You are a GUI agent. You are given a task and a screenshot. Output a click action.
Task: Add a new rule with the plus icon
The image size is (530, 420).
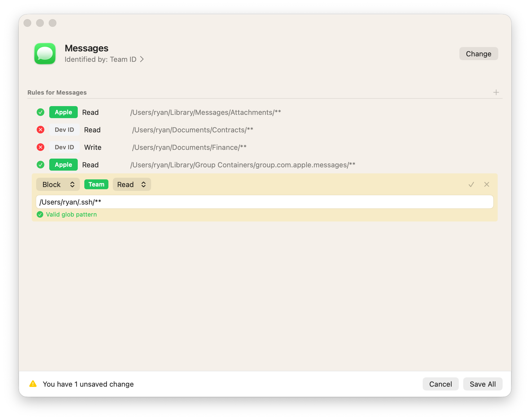[496, 92]
